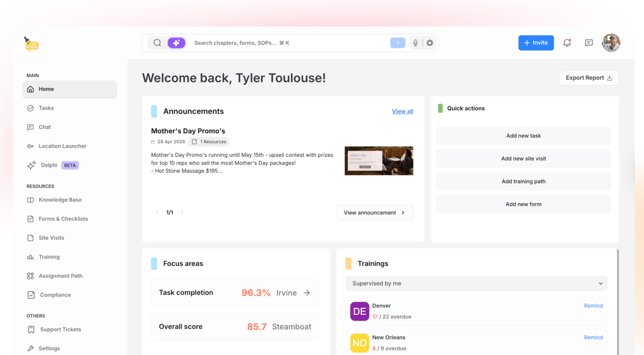Open Chat from sidebar
This screenshot has height=355, width=644.
click(69, 127)
